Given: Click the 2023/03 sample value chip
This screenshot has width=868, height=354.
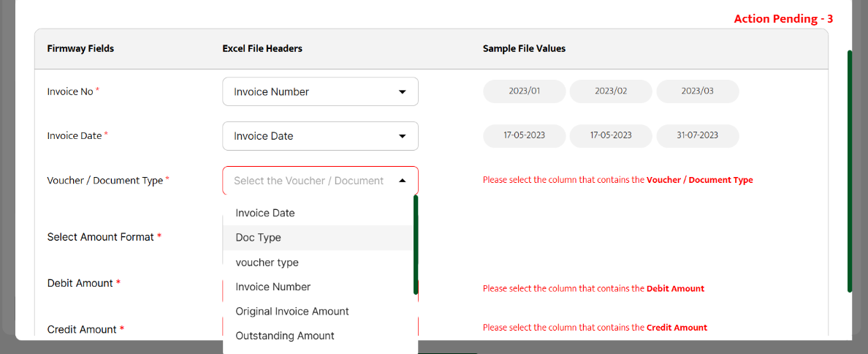Looking at the screenshot, I should coord(697,91).
